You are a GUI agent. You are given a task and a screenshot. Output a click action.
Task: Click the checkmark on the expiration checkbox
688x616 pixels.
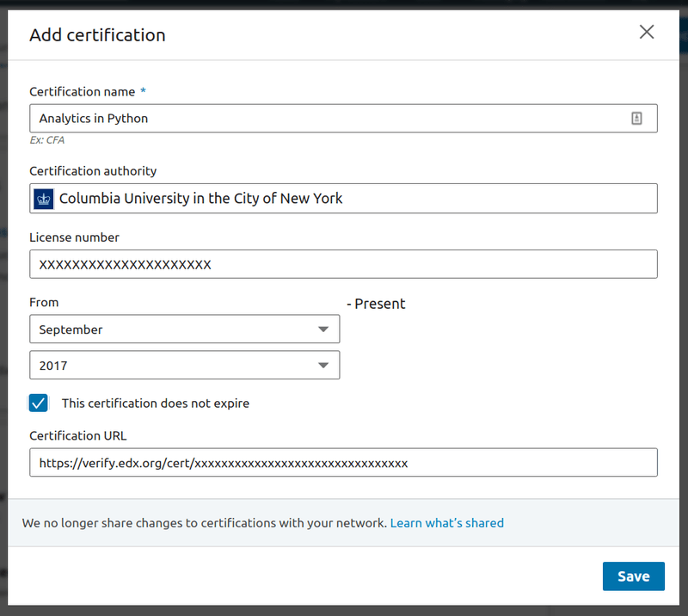[x=39, y=403]
